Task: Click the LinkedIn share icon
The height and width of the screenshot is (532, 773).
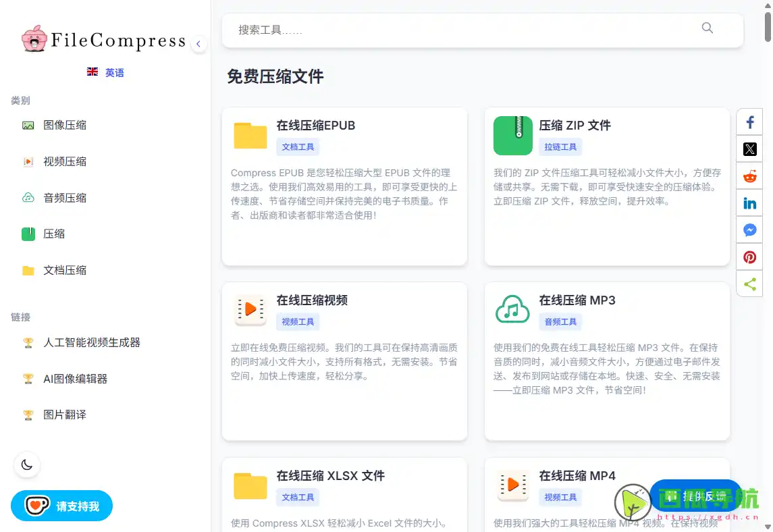Action: coord(749,203)
